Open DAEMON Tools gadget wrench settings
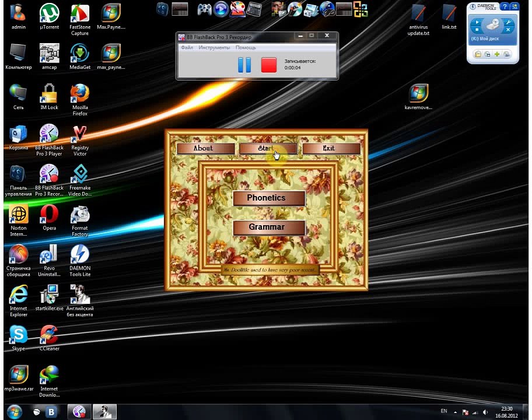Viewport: 532px width, 420px height. point(508,22)
